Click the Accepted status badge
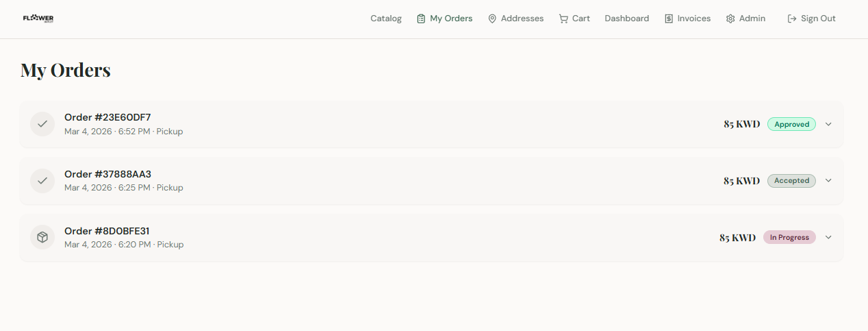 click(x=791, y=181)
